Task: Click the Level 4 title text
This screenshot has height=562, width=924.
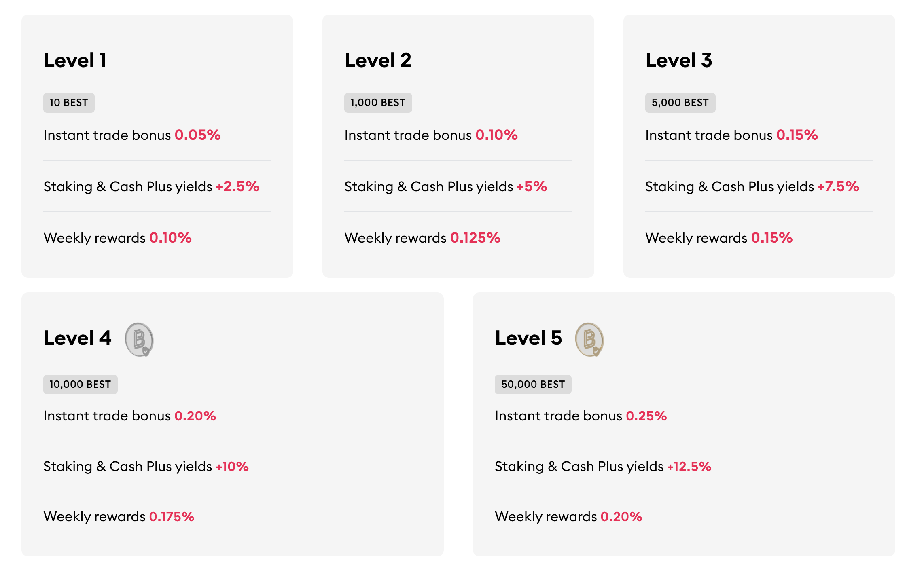Action: click(78, 338)
